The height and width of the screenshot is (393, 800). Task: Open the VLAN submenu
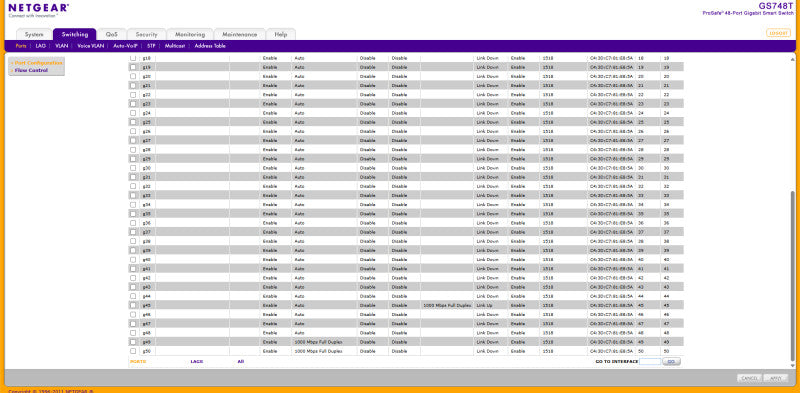(62, 46)
